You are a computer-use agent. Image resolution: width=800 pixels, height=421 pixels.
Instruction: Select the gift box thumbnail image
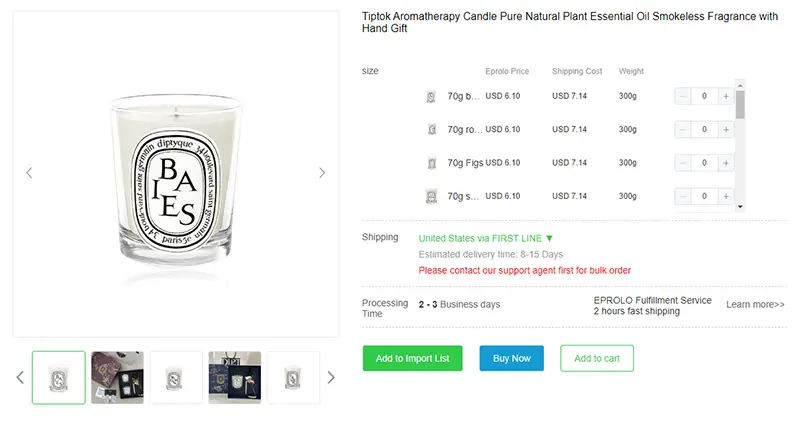pyautogui.click(x=117, y=378)
